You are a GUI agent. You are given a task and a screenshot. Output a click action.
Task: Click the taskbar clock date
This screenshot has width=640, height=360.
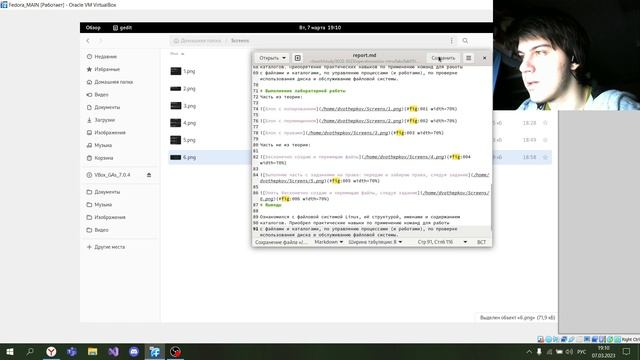[603, 356]
